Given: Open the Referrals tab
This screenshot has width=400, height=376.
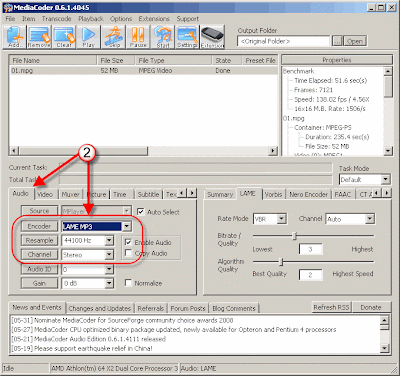Looking at the screenshot, I should (x=151, y=308).
